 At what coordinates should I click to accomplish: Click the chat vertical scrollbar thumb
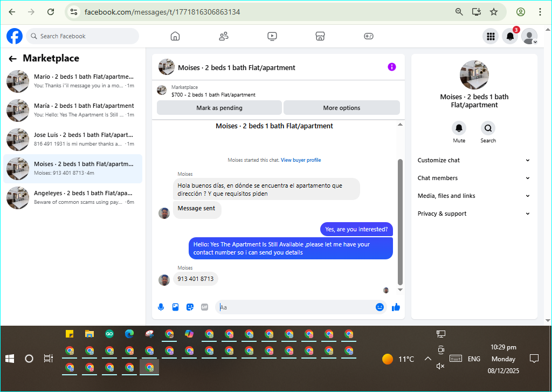(x=400, y=222)
